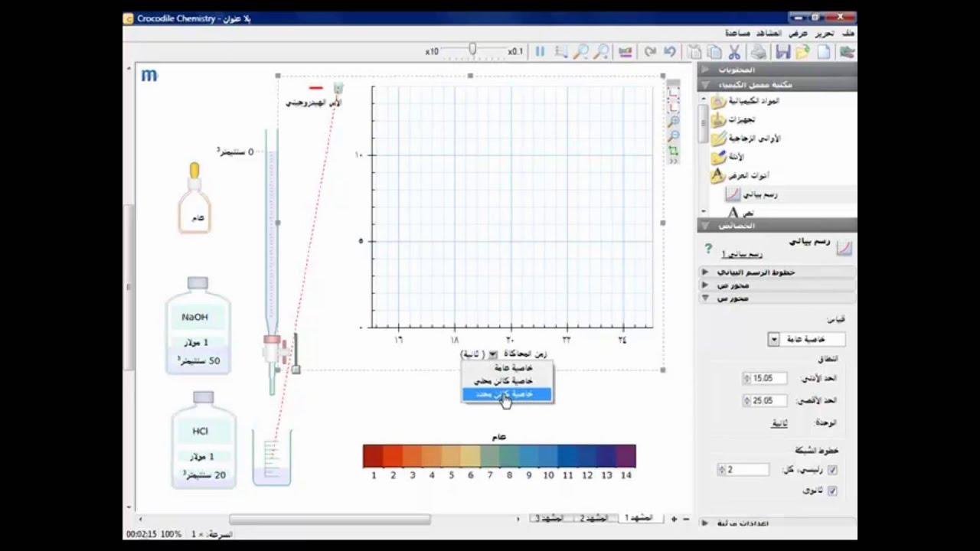Open the مساعدة help menu
Screen dimensions: 980x551
point(737,34)
